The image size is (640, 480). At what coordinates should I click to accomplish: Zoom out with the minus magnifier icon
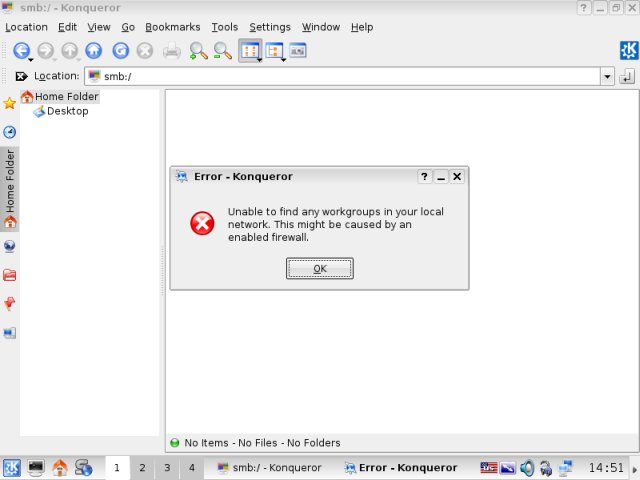click(x=223, y=51)
